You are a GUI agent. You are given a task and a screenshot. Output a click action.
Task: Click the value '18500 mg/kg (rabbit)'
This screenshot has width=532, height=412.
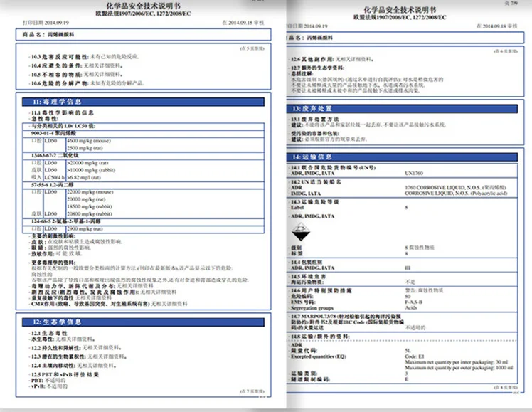tap(90, 206)
